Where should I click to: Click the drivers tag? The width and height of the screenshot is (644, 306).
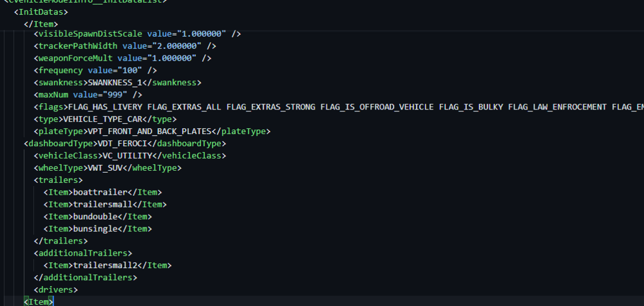tap(56, 290)
